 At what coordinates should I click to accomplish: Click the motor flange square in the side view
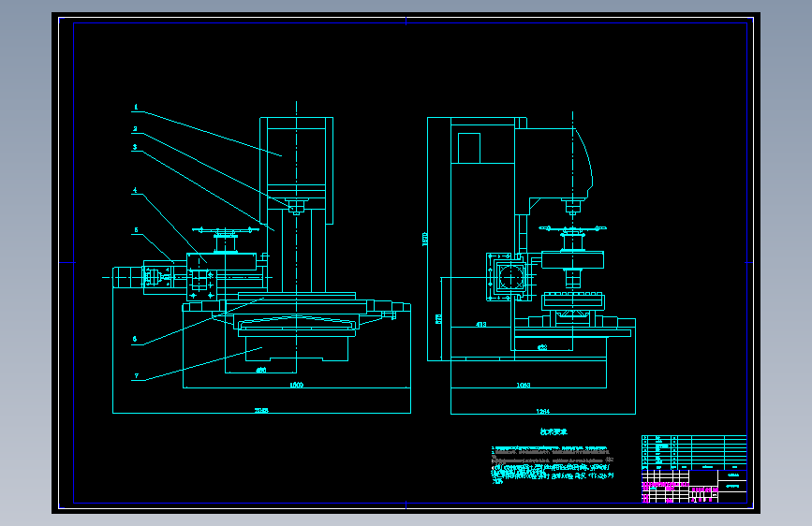pos(509,277)
